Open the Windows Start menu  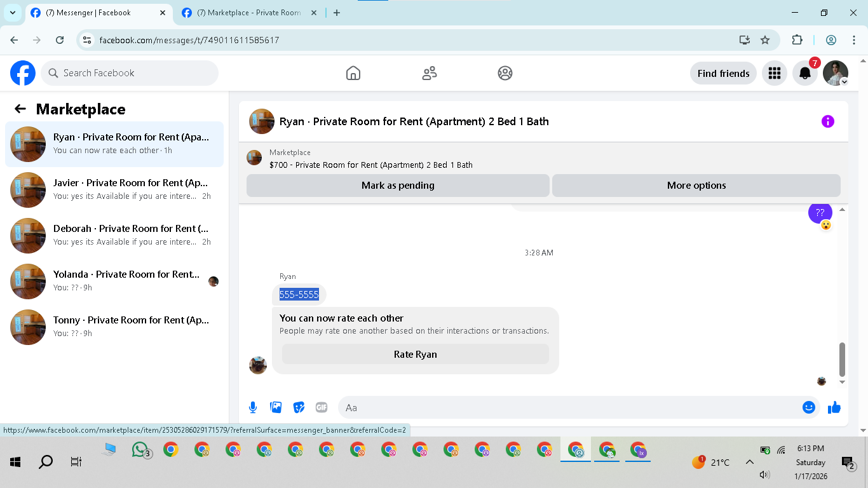15,462
